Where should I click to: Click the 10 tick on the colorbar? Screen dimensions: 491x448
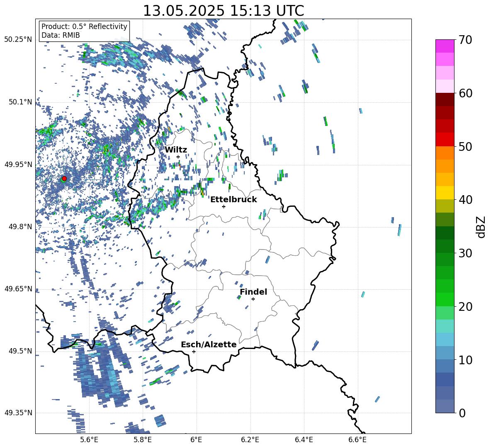pos(465,360)
